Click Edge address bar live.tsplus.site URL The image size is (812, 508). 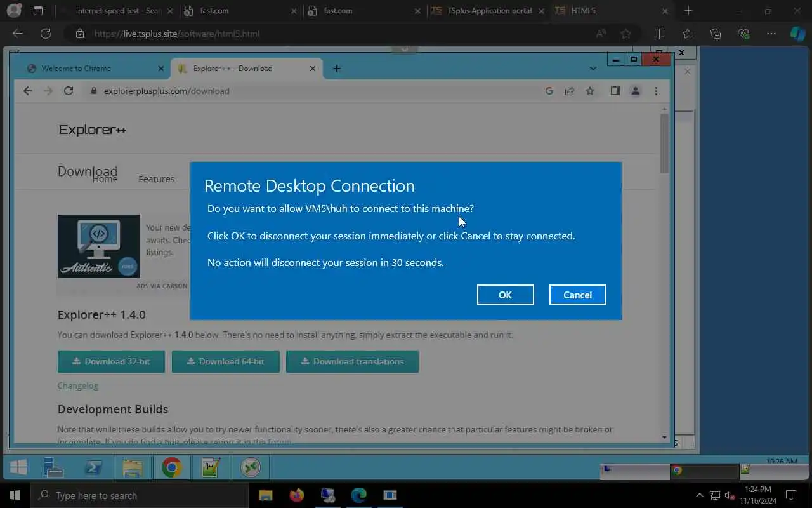177,34
